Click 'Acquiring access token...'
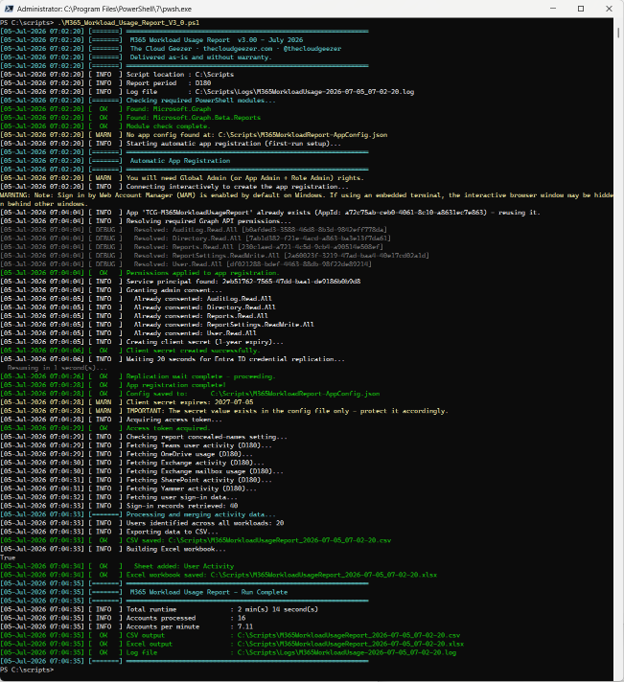Viewport: 624px width, 682px height. (x=174, y=419)
